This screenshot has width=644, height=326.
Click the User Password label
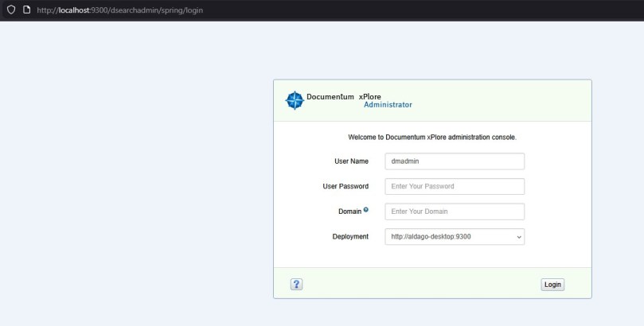point(345,187)
